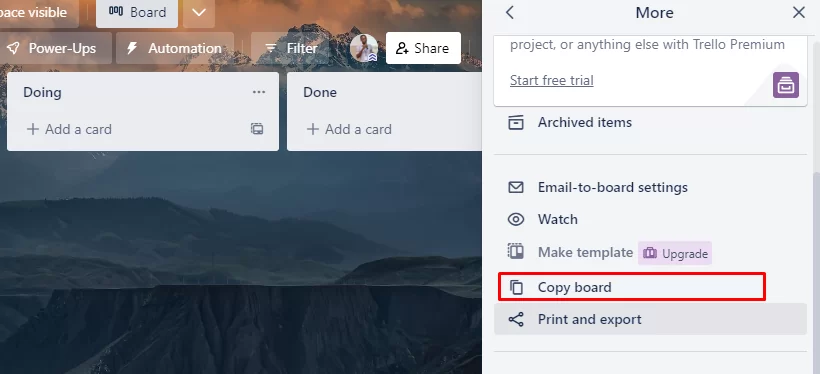Toggle Watch on this board
The image size is (820, 374).
[x=651, y=219]
